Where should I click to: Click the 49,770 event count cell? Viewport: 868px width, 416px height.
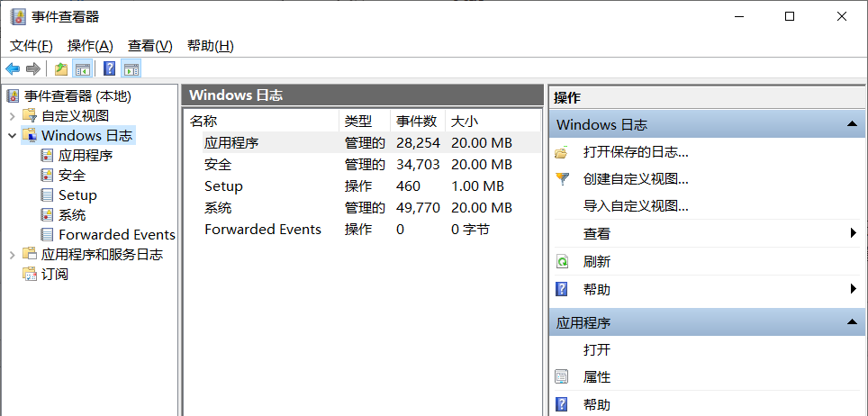[x=418, y=208]
